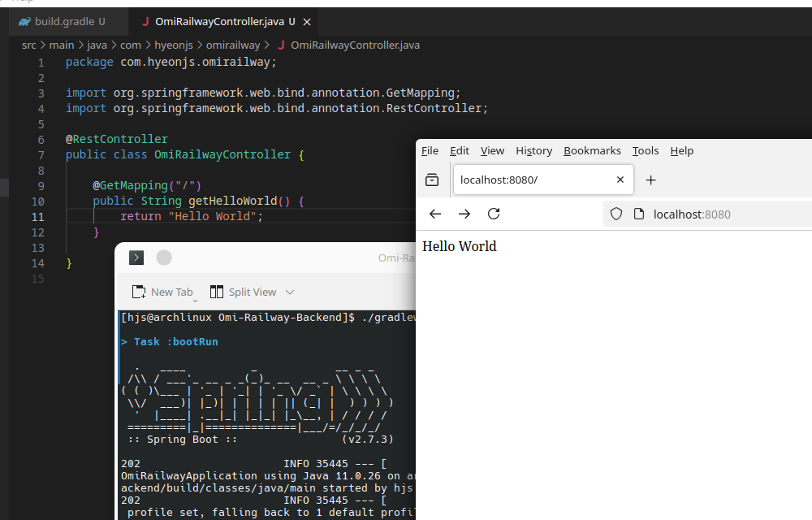Image resolution: width=812 pixels, height=520 pixels.
Task: Click the GetMapping import statement on line 3
Action: pyautogui.click(x=263, y=93)
